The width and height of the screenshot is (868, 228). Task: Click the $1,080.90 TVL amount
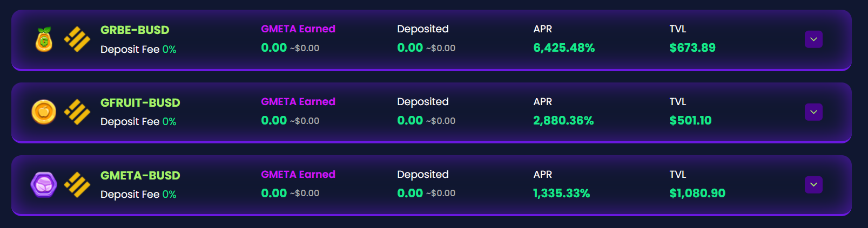tap(697, 194)
